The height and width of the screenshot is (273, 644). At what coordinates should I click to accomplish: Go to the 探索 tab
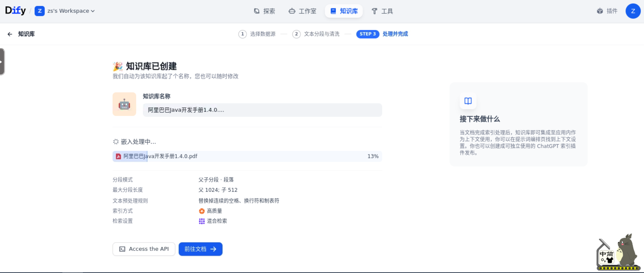click(x=265, y=11)
